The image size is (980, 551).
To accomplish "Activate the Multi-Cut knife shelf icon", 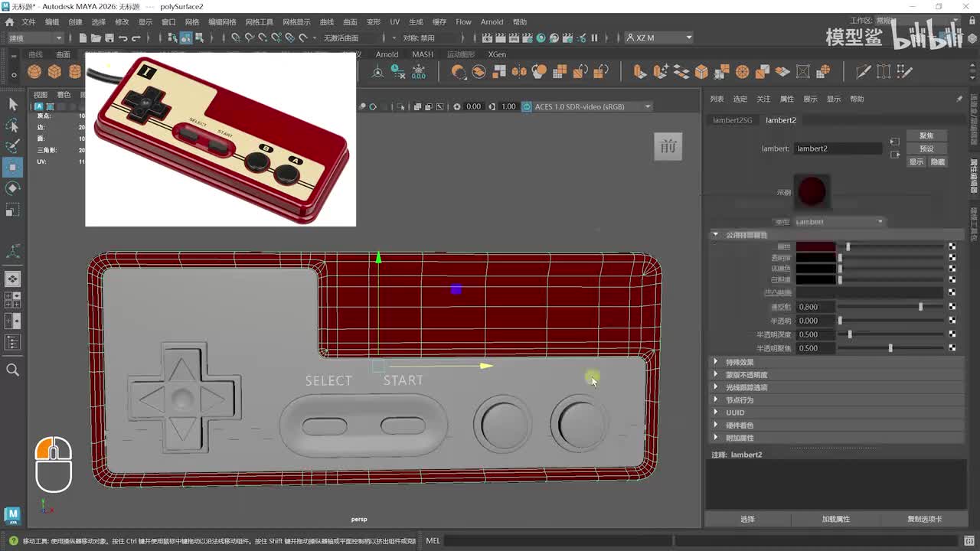I will tap(864, 71).
